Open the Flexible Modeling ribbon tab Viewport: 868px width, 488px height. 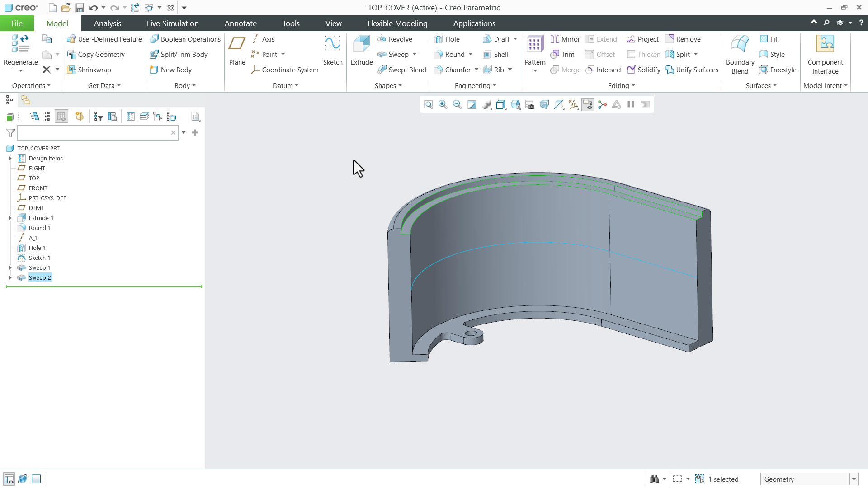pos(397,23)
